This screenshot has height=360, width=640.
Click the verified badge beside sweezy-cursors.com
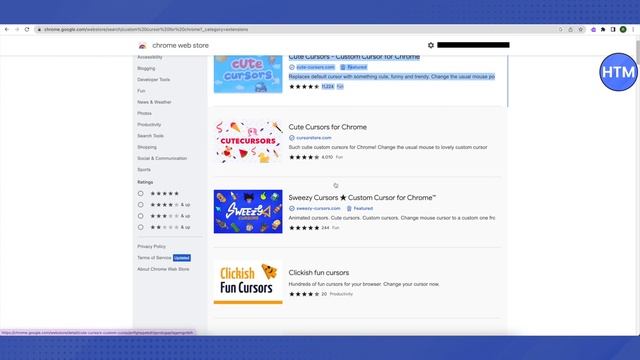tap(291, 209)
